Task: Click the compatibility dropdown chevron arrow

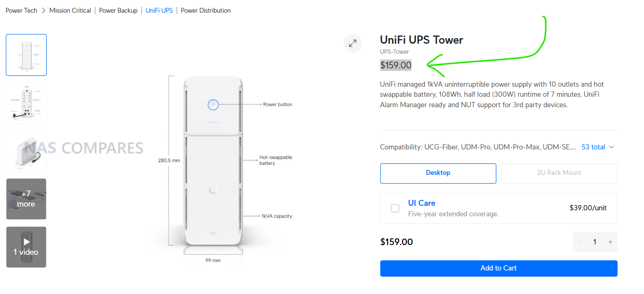Action: tap(611, 147)
